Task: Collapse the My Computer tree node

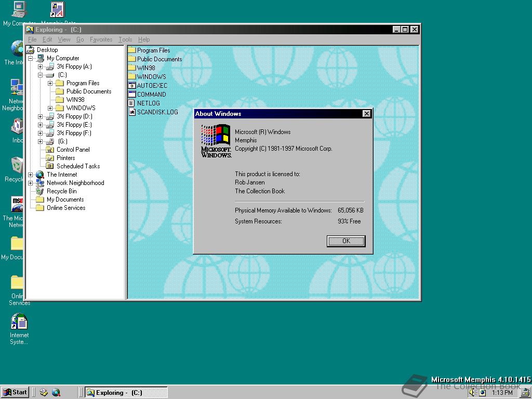Action: pos(31,58)
